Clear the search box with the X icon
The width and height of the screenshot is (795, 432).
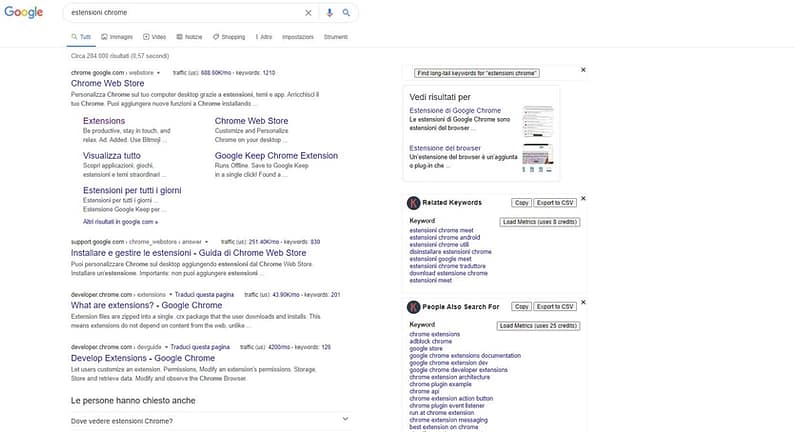point(308,13)
